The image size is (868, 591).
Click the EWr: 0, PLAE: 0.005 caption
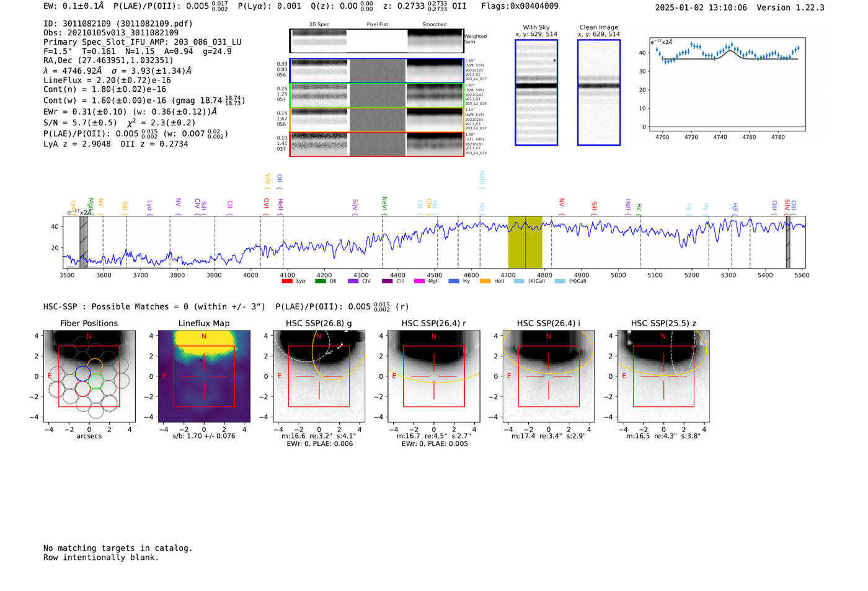pyautogui.click(x=434, y=443)
